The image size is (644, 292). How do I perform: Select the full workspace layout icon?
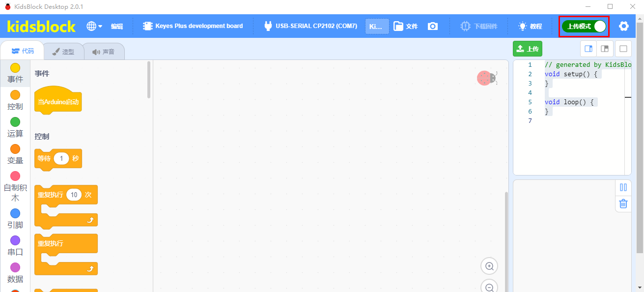tap(623, 49)
